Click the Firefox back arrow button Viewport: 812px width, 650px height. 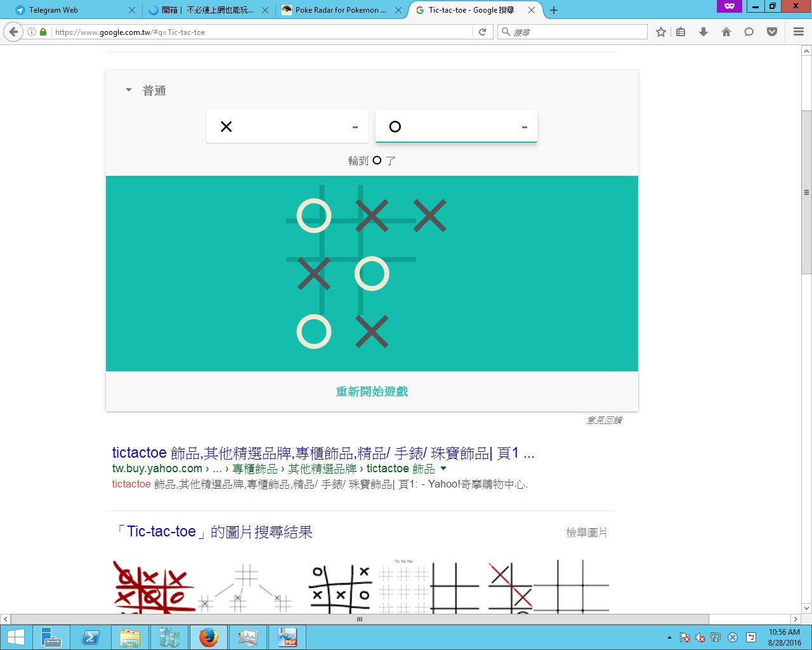13,32
